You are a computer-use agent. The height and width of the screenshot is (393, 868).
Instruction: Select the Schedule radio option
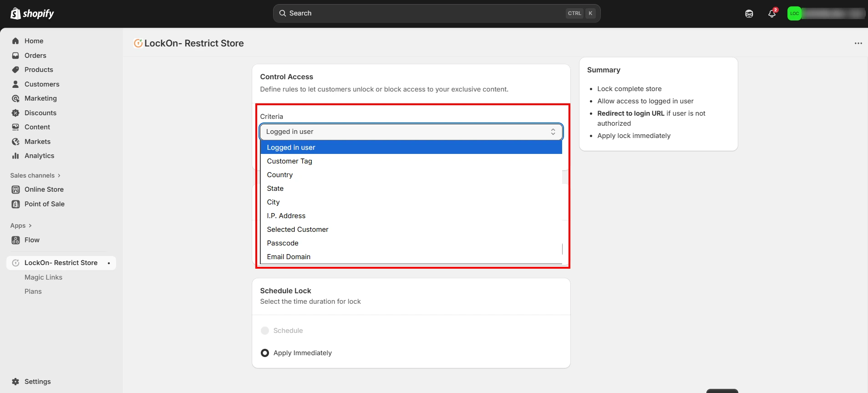click(265, 331)
